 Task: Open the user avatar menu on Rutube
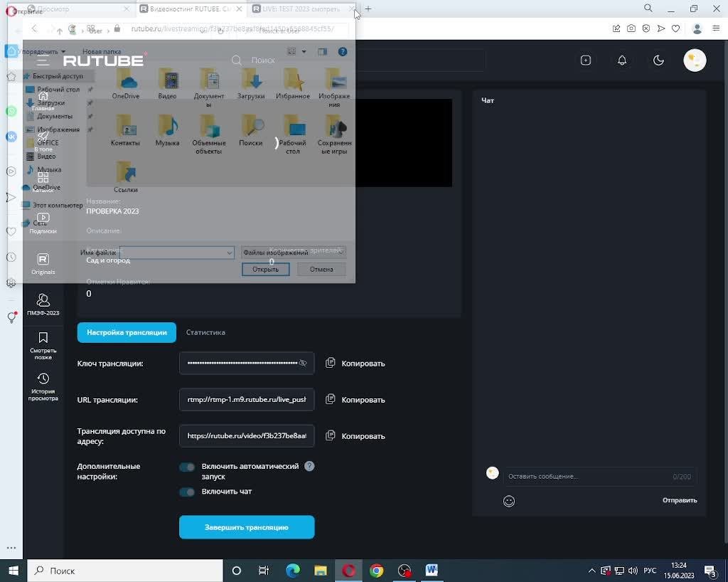(x=695, y=60)
